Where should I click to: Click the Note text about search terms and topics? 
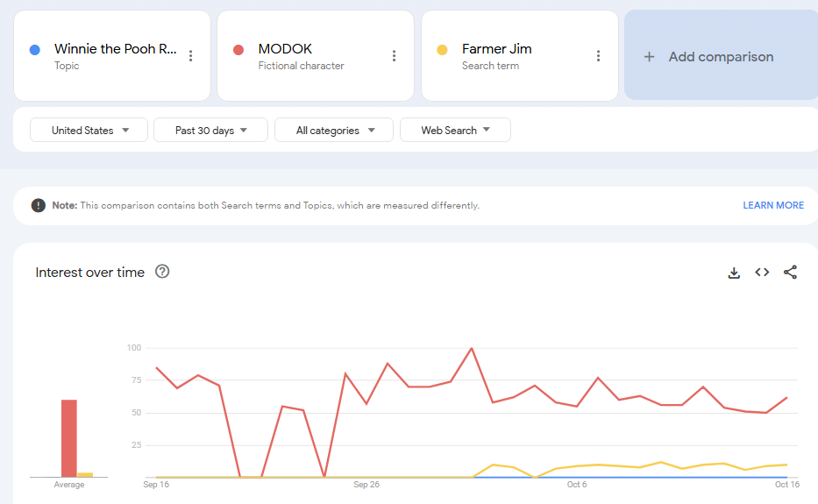tap(266, 206)
